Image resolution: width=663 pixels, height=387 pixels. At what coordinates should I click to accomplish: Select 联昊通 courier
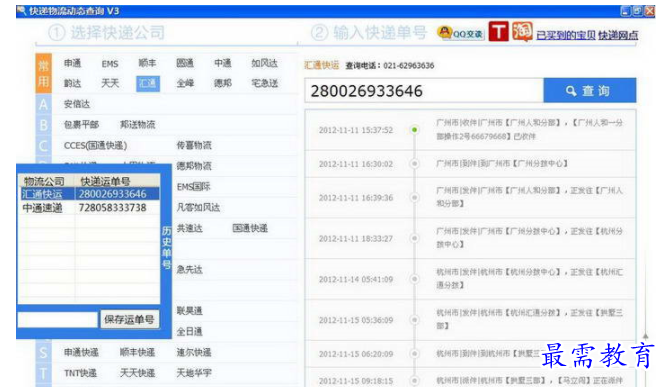[x=189, y=311]
